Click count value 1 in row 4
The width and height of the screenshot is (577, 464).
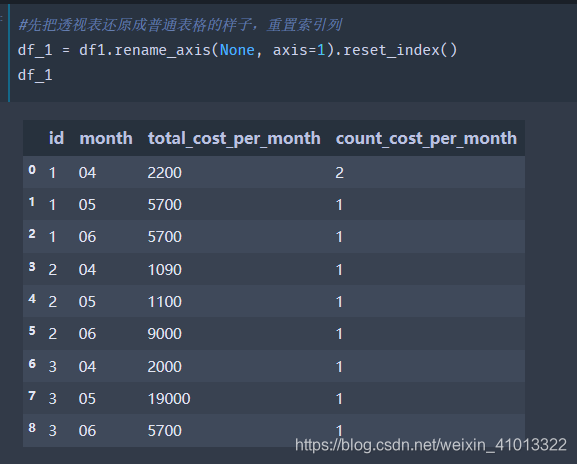tap(339, 302)
